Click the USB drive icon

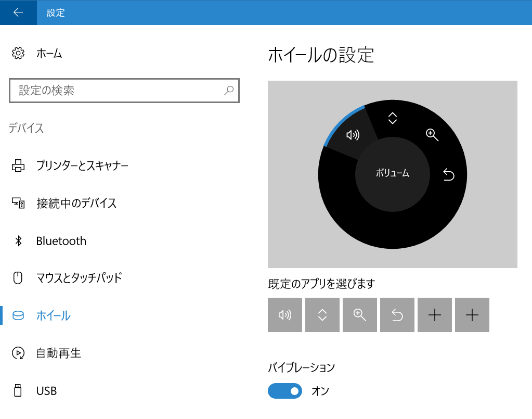(18, 390)
